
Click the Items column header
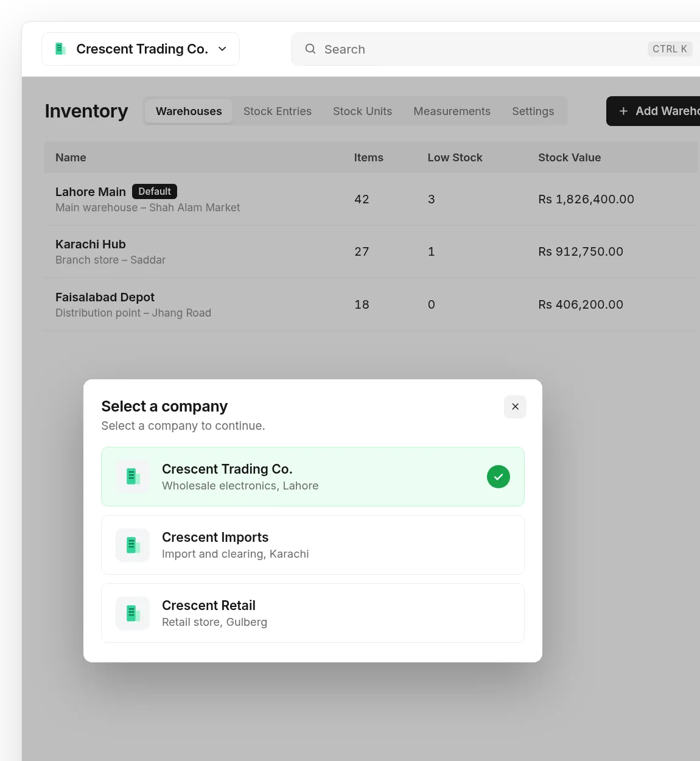(x=369, y=158)
